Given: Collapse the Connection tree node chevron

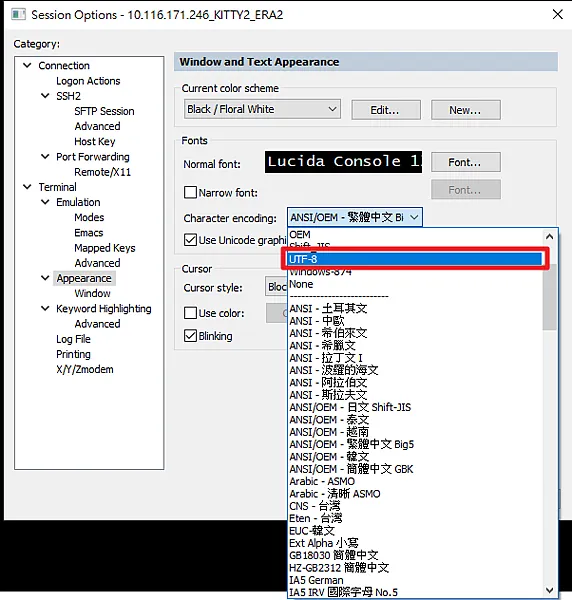Looking at the screenshot, I should pyautogui.click(x=27, y=65).
